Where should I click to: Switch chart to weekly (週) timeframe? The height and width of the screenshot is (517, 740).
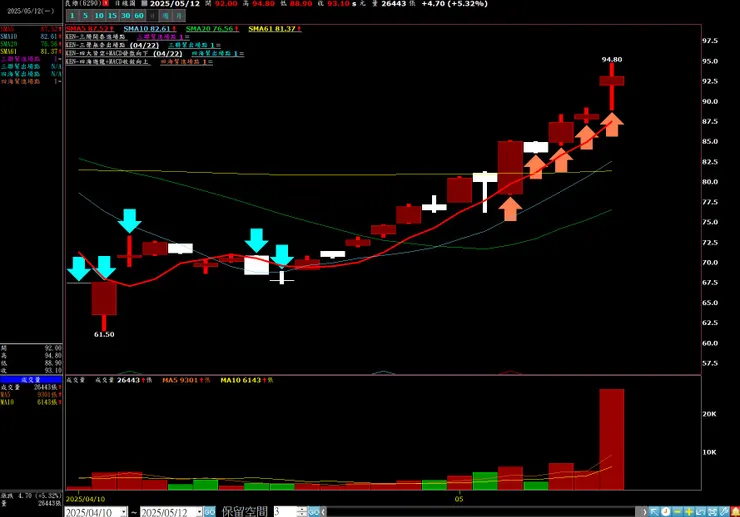(165, 16)
